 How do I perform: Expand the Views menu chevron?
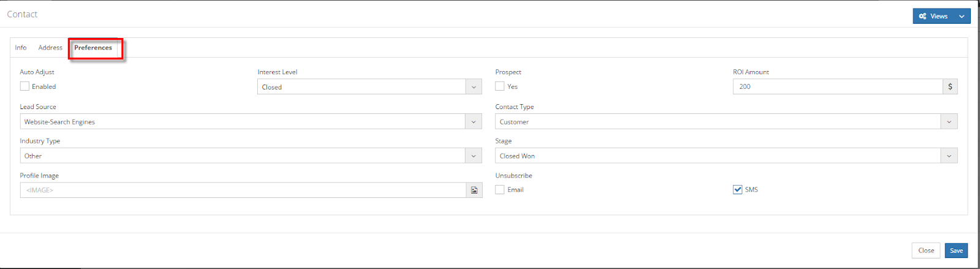(962, 17)
